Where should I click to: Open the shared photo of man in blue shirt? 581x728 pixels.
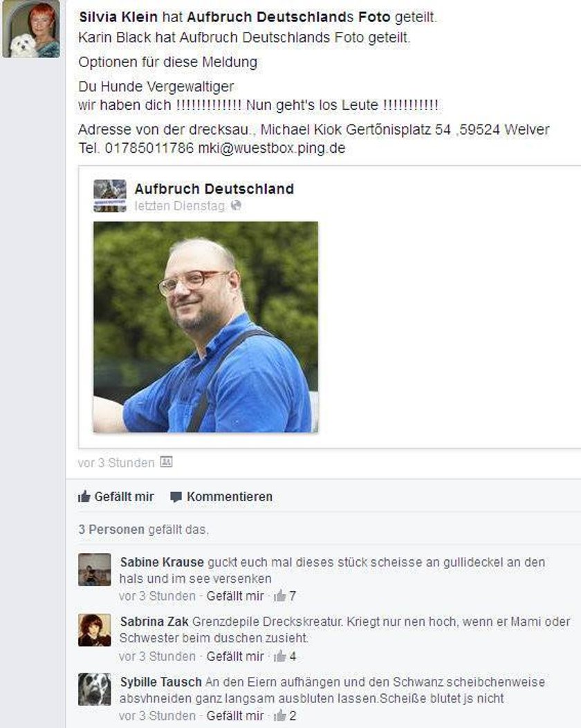tap(205, 327)
